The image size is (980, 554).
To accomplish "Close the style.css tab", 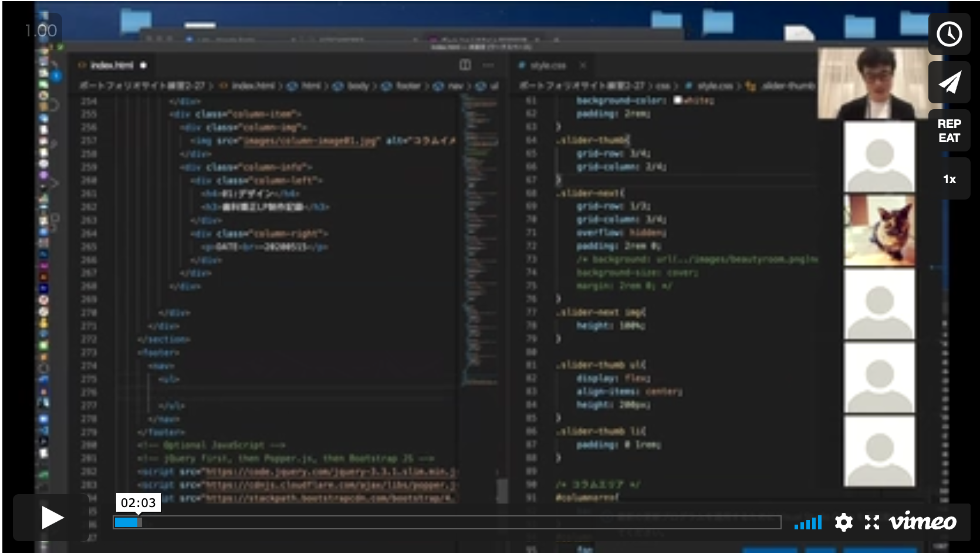I will click(582, 65).
